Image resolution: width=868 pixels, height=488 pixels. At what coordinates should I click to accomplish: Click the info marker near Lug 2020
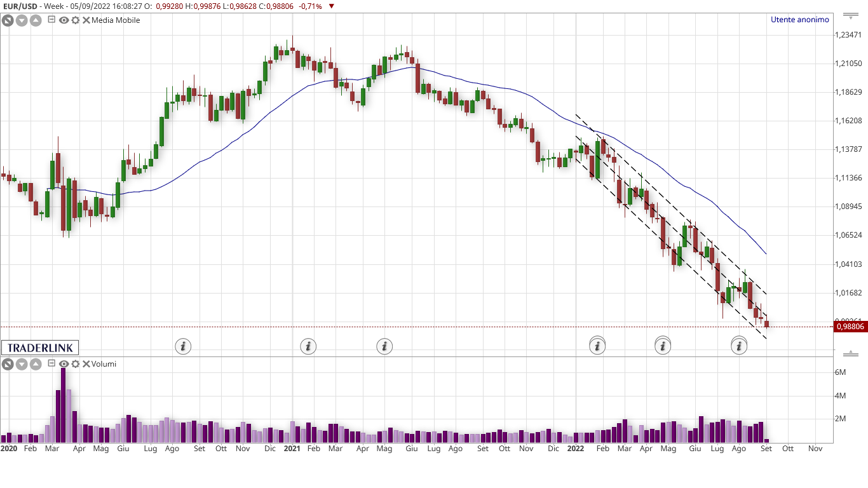point(183,346)
